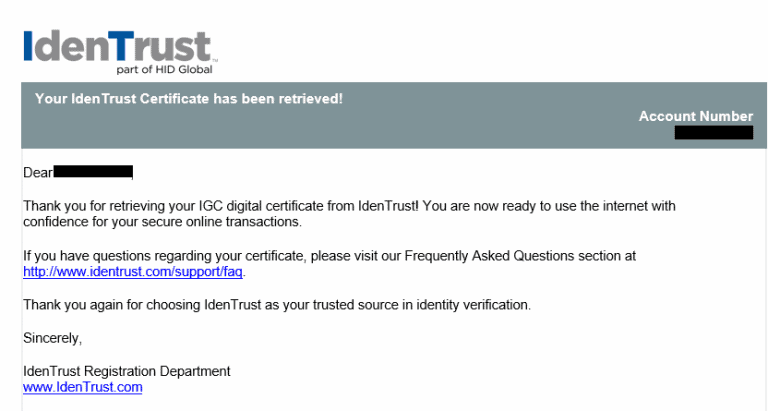Click the redacted recipient name after Dear

click(x=93, y=172)
